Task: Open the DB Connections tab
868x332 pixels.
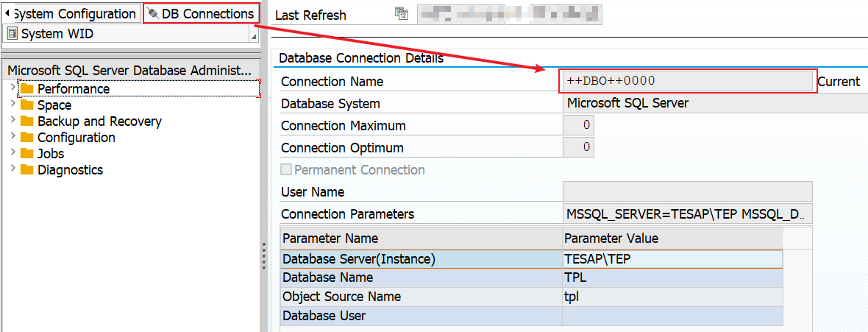Action: [x=202, y=14]
